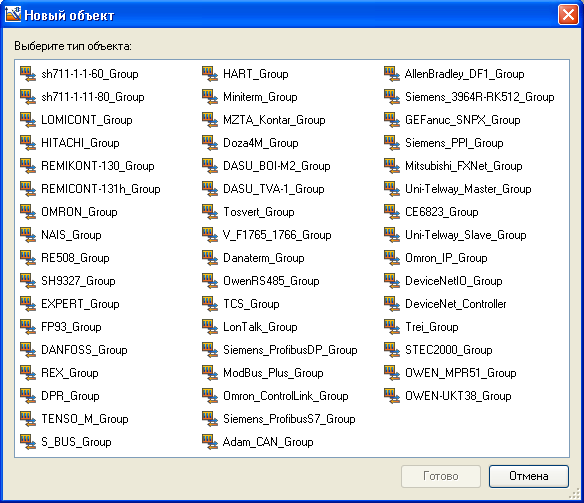Select SH9327_Group label
The width and height of the screenshot is (584, 503).
tap(78, 281)
